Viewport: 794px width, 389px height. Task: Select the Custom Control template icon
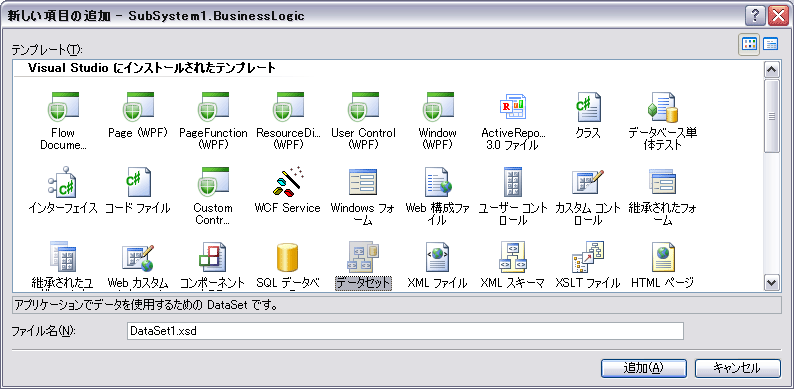point(213,182)
